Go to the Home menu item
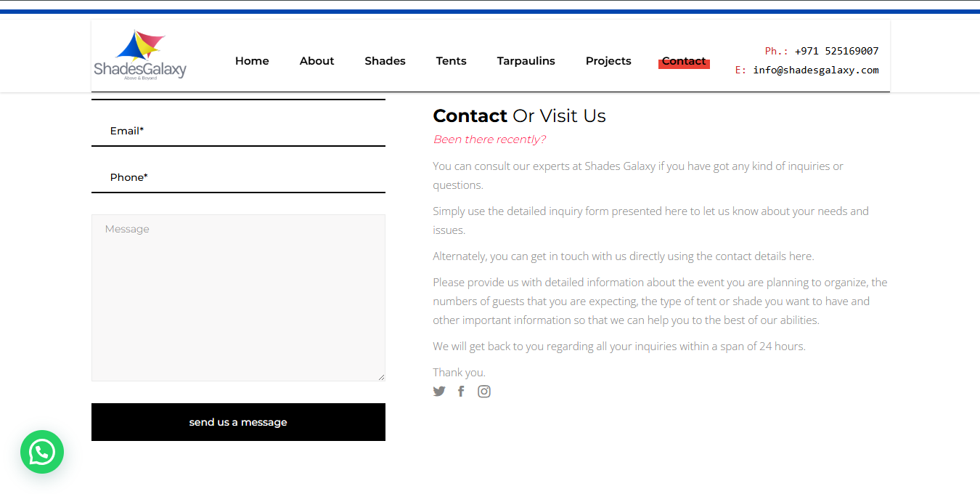980x494 pixels. 252,61
